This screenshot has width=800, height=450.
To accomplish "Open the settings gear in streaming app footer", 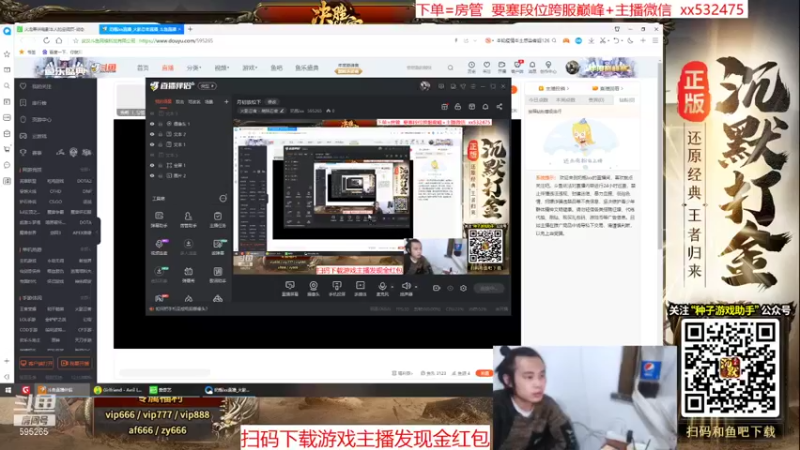I will (x=463, y=288).
